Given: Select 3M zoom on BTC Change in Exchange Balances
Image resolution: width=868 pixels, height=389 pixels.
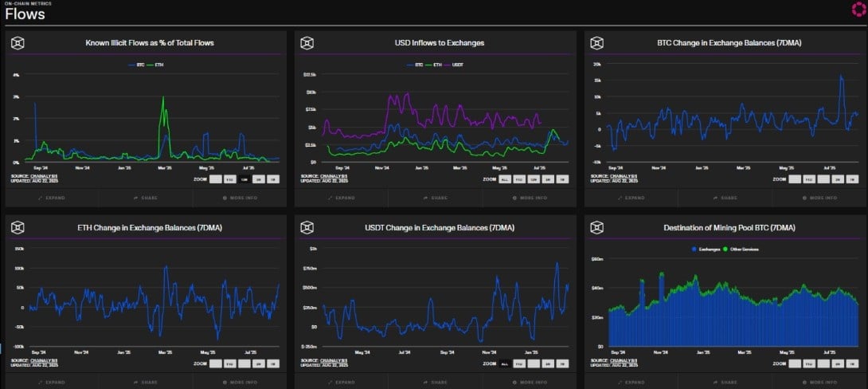Looking at the screenshot, I should coord(838,179).
